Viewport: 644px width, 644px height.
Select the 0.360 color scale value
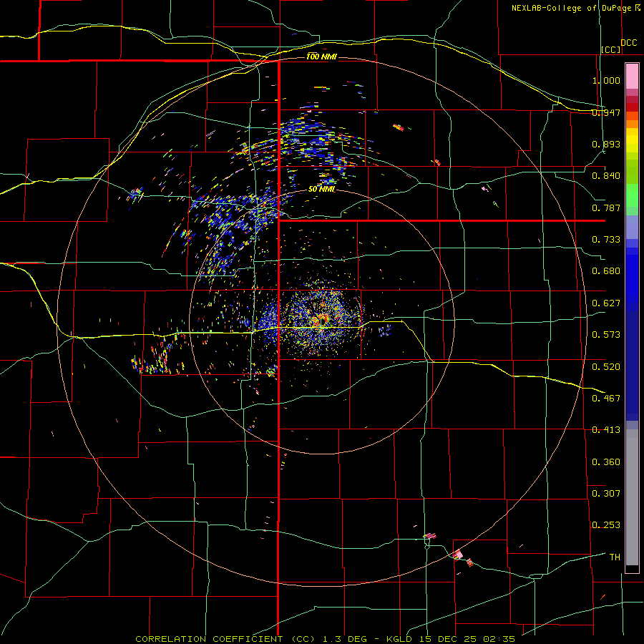pos(606,462)
